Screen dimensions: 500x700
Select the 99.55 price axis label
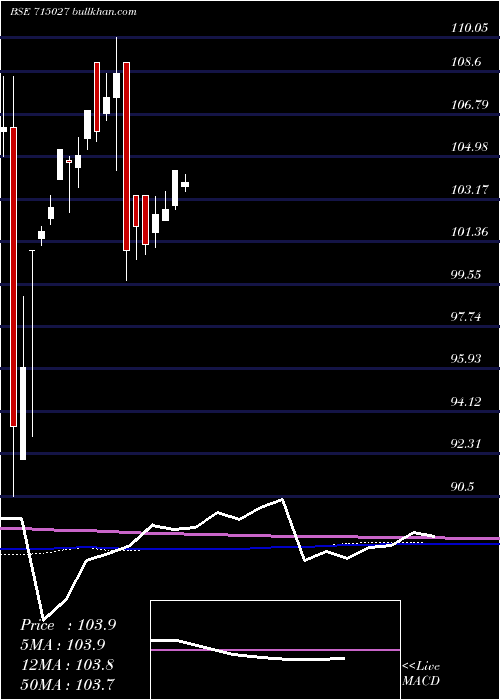(x=467, y=275)
